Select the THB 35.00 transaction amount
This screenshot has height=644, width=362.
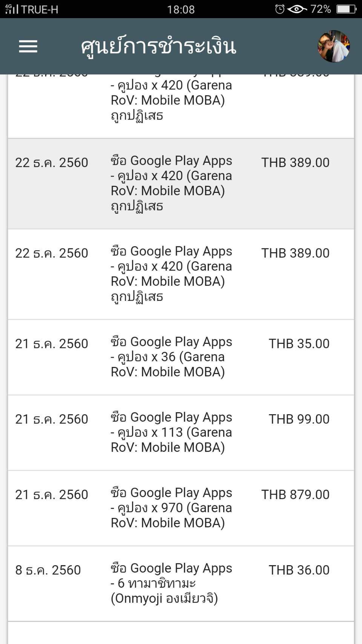coord(299,344)
